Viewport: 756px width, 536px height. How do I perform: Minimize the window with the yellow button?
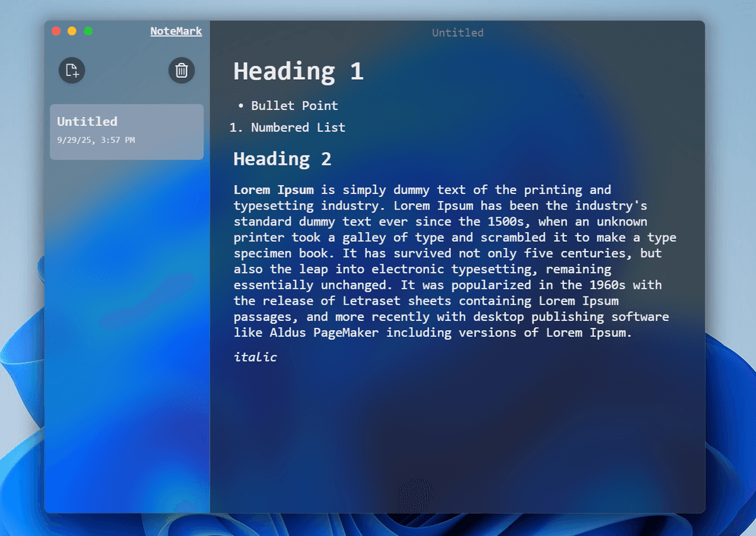coord(72,31)
